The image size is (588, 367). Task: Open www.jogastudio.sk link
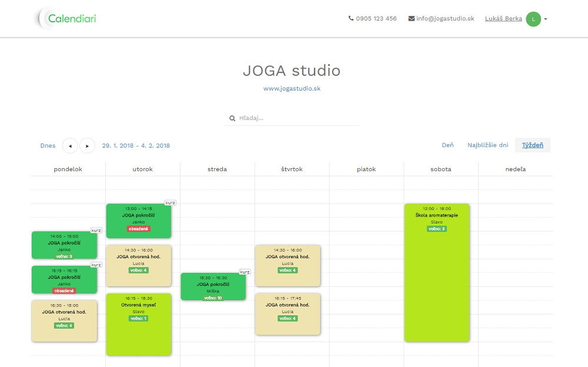tap(292, 89)
